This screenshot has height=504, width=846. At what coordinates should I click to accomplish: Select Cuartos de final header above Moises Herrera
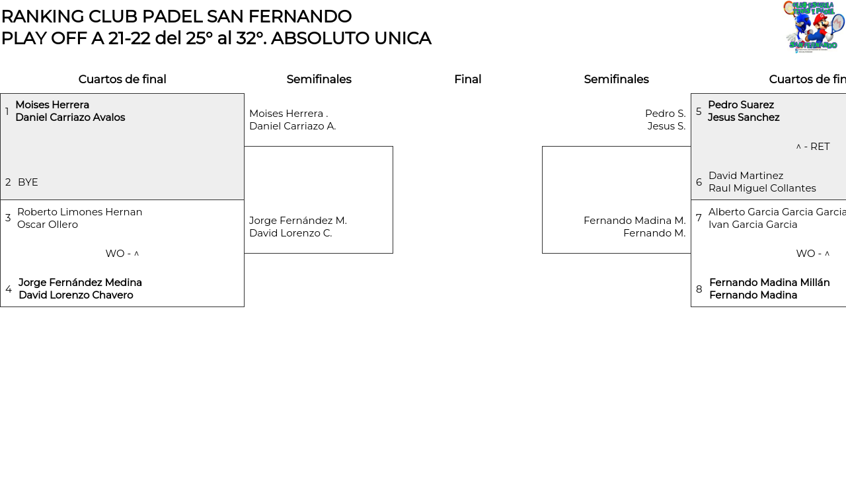pyautogui.click(x=122, y=79)
